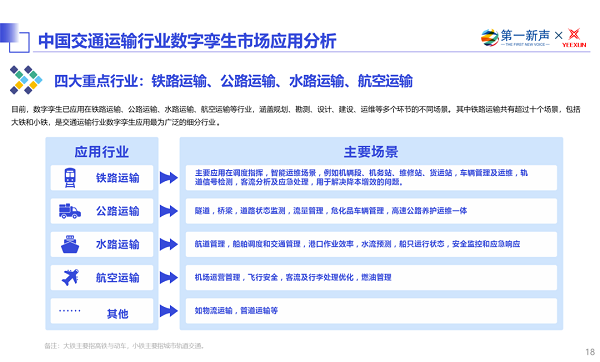Screen dimensions: 600x362
Task: Click the red YEEXUN logo
Action: (x=574, y=38)
